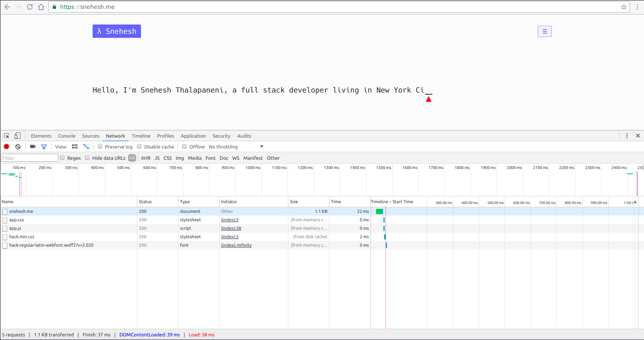Open the Application tab

193,136
